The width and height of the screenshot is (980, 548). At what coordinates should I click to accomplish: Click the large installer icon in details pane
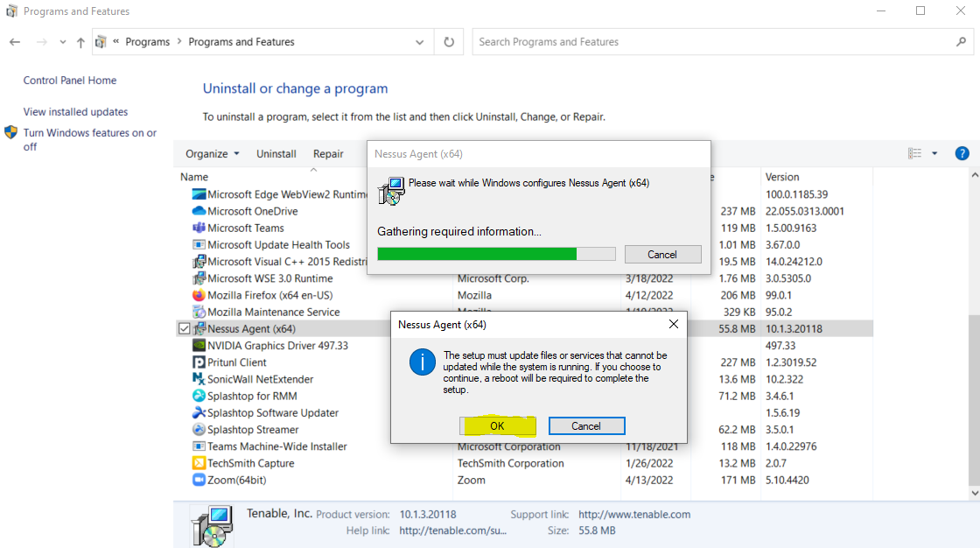(x=213, y=526)
